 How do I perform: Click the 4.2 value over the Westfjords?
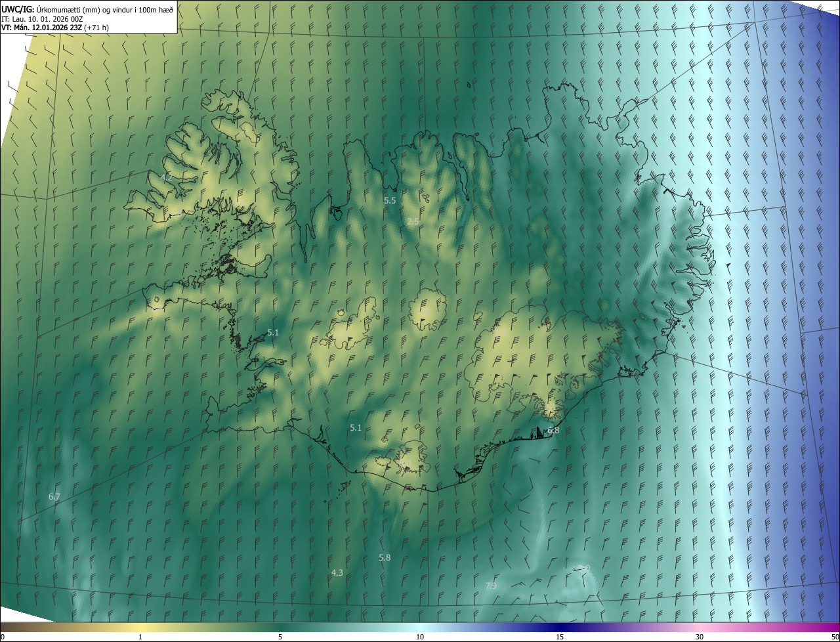(166, 177)
